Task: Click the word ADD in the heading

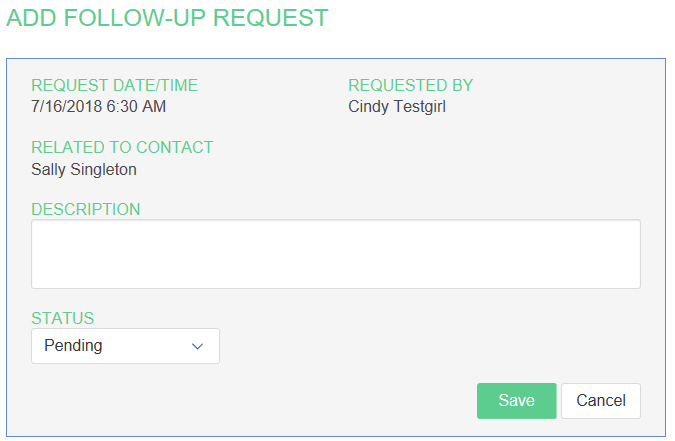Action: point(30,18)
